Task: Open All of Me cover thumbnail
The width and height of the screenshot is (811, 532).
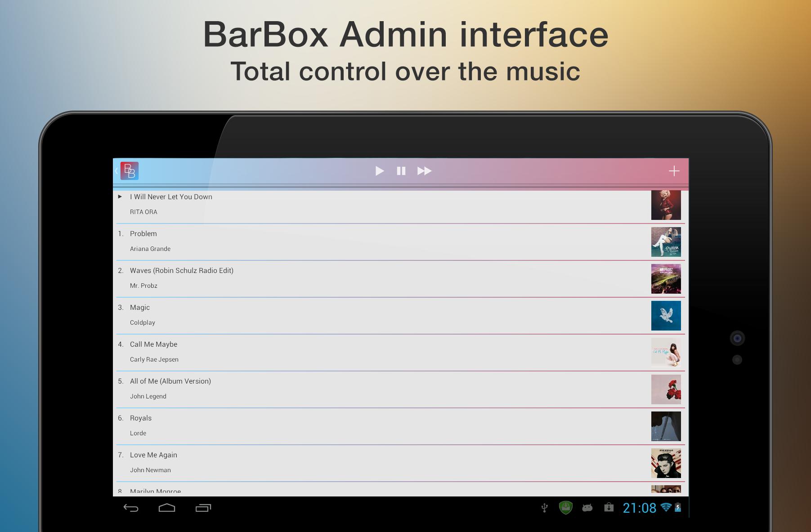Action: (666, 389)
